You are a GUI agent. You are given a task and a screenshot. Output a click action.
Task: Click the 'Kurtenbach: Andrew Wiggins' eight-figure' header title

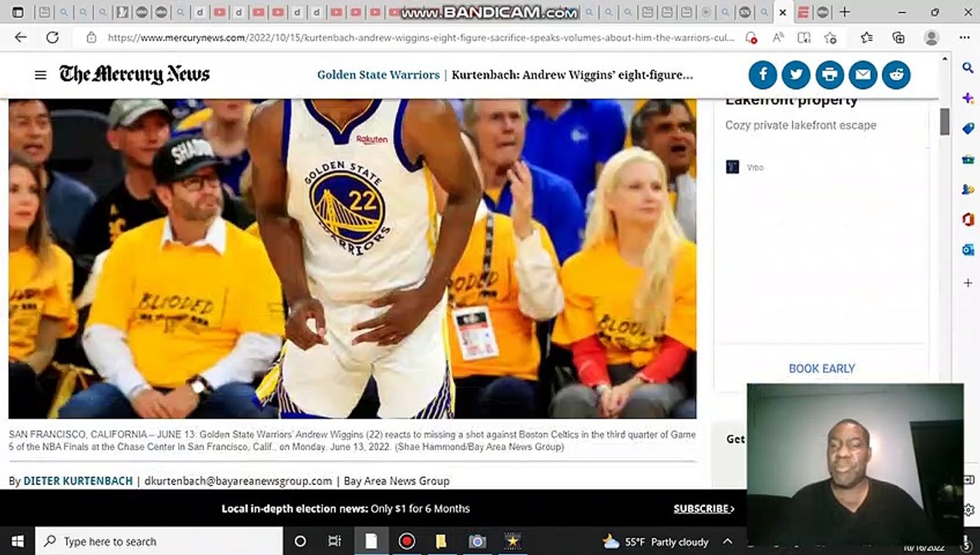click(572, 75)
